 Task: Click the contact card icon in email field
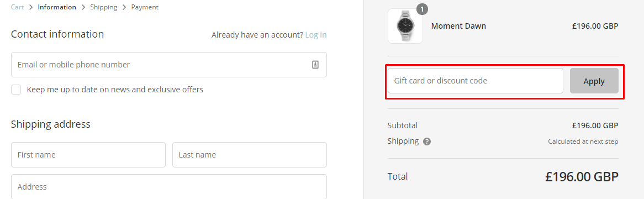click(x=315, y=65)
